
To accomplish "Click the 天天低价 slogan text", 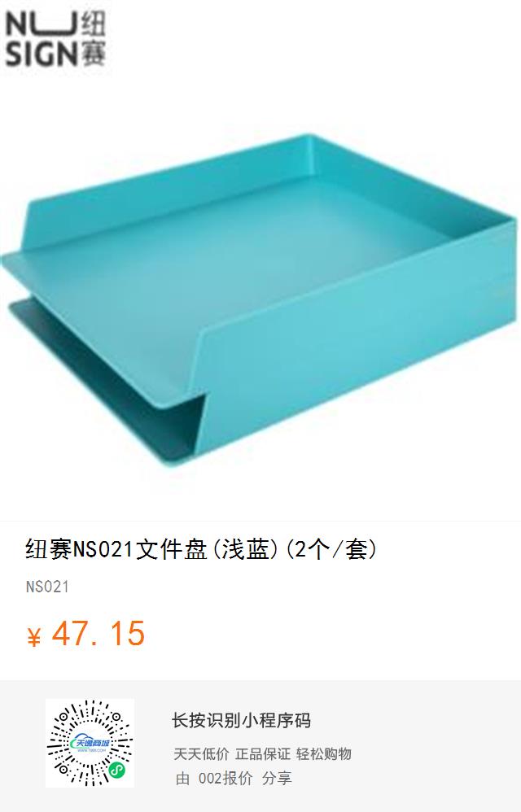I will (201, 754).
